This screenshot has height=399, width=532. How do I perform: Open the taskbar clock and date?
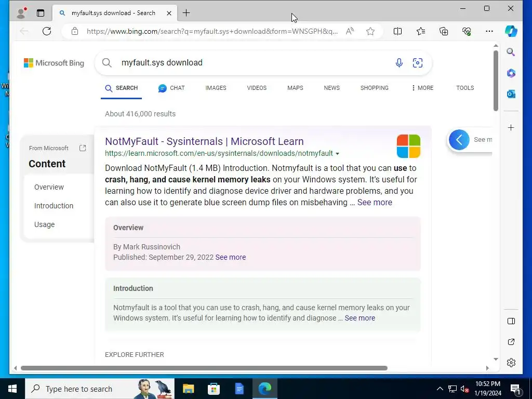click(488, 389)
